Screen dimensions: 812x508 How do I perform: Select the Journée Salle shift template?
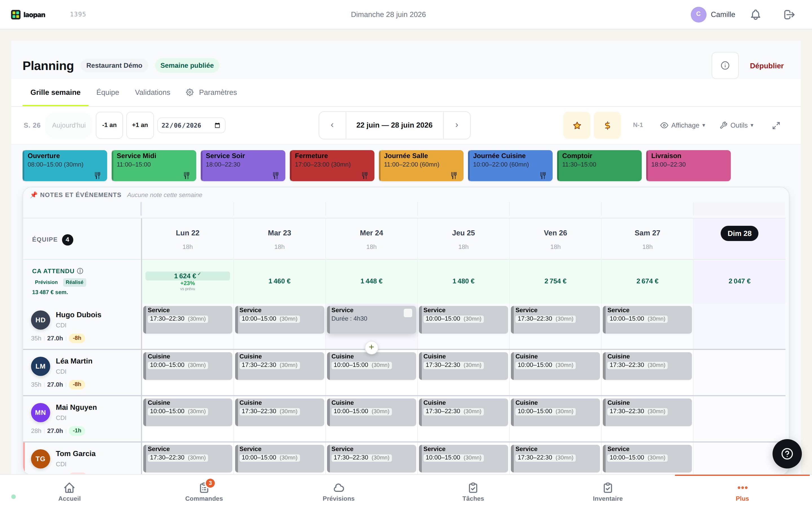tap(421, 166)
